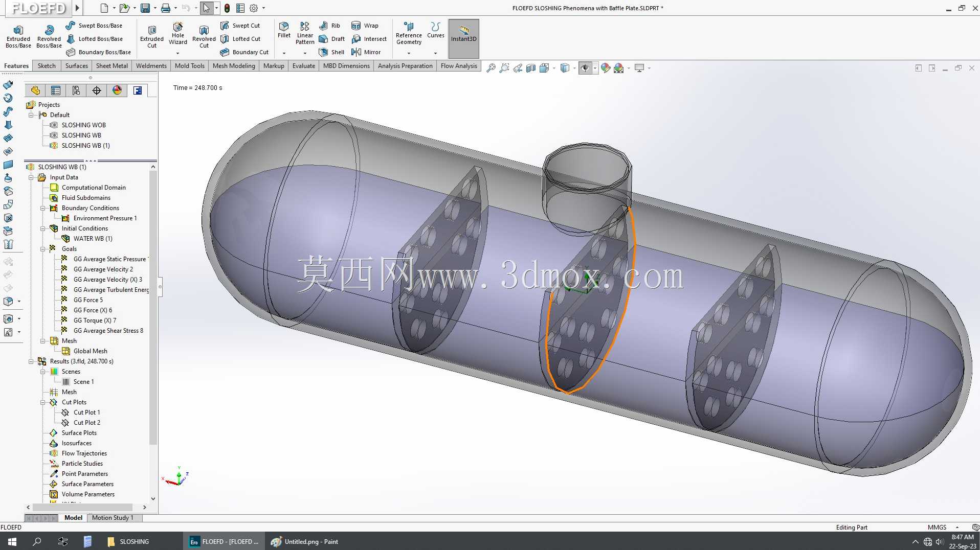Click the Rebuild traffic light icon

[x=227, y=8]
